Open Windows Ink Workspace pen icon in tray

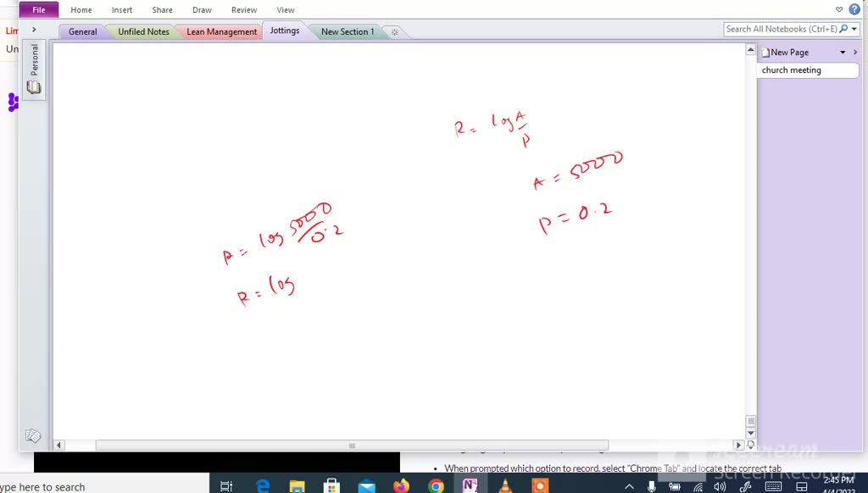tap(745, 486)
